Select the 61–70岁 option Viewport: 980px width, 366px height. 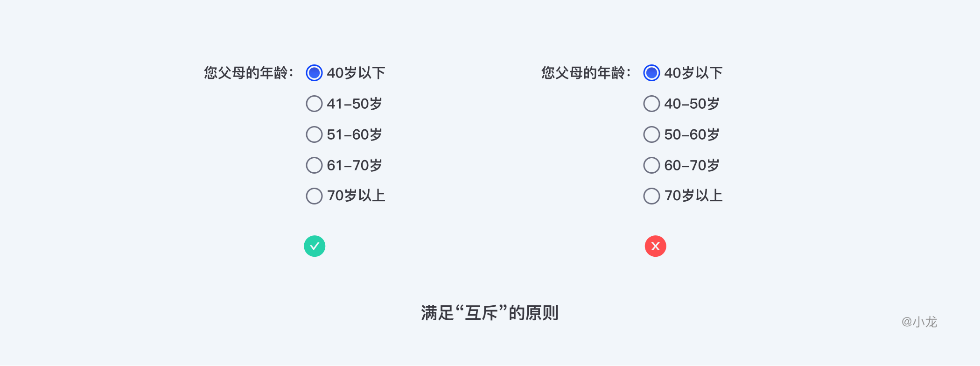click(314, 165)
